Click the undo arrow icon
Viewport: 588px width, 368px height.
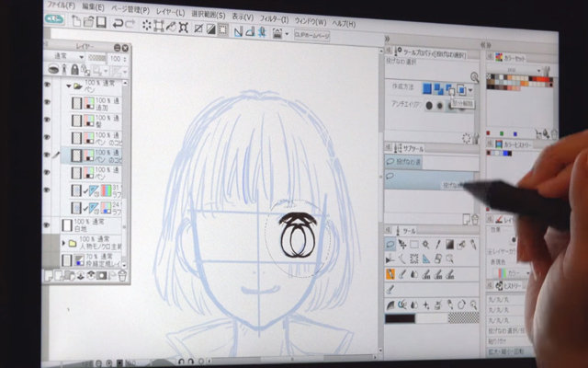(x=118, y=23)
